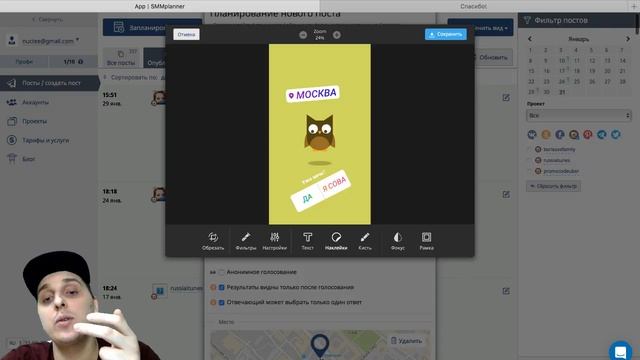Click the VK network filter icon
This screenshot has height=360, width=640.
[532, 134]
